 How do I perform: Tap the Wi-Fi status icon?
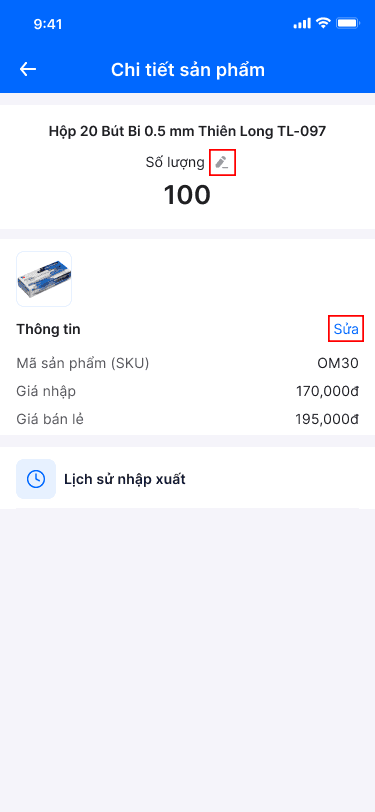(x=324, y=23)
